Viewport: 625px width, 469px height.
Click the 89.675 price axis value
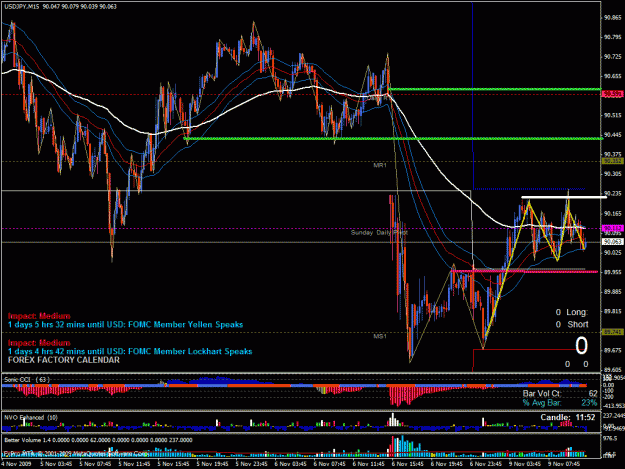click(612, 350)
